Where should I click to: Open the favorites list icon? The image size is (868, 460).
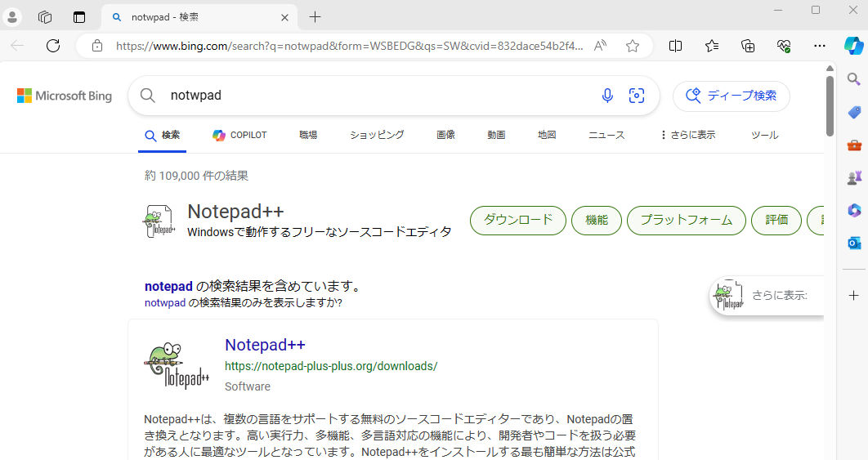tap(712, 46)
